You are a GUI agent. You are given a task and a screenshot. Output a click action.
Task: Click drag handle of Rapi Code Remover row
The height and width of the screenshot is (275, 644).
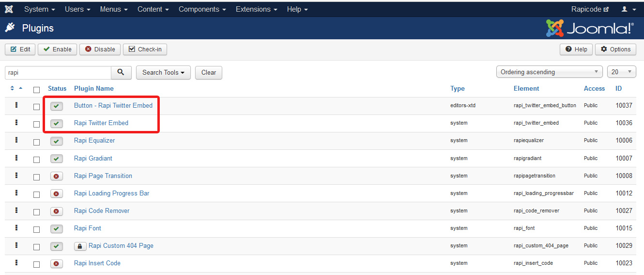tap(16, 210)
